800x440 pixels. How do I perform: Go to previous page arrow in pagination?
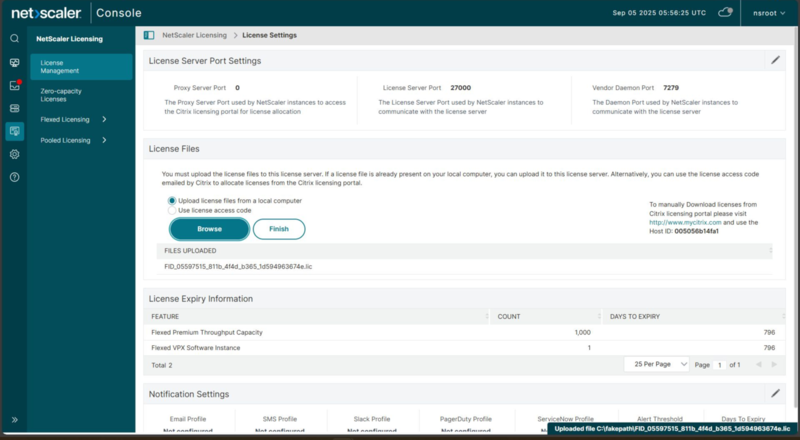coord(759,364)
